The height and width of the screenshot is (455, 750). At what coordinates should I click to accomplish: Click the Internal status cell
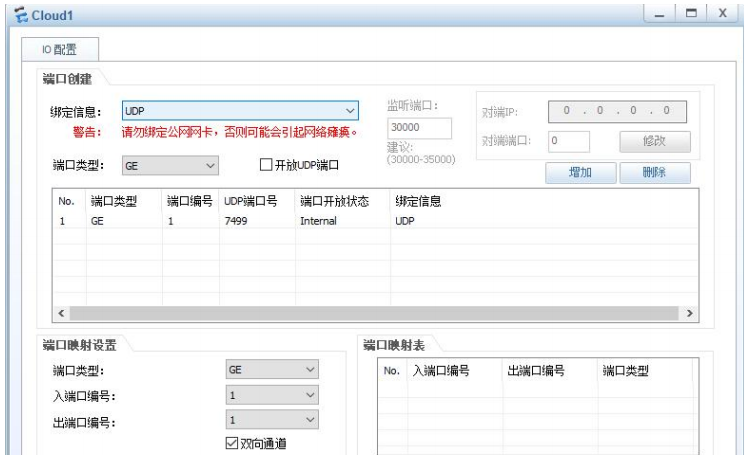[x=319, y=221]
